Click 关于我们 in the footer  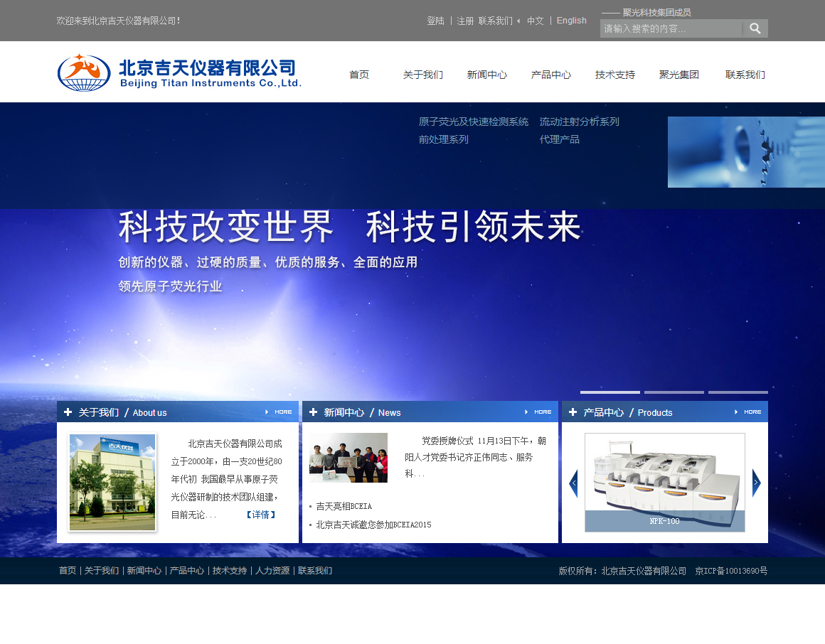point(102,570)
